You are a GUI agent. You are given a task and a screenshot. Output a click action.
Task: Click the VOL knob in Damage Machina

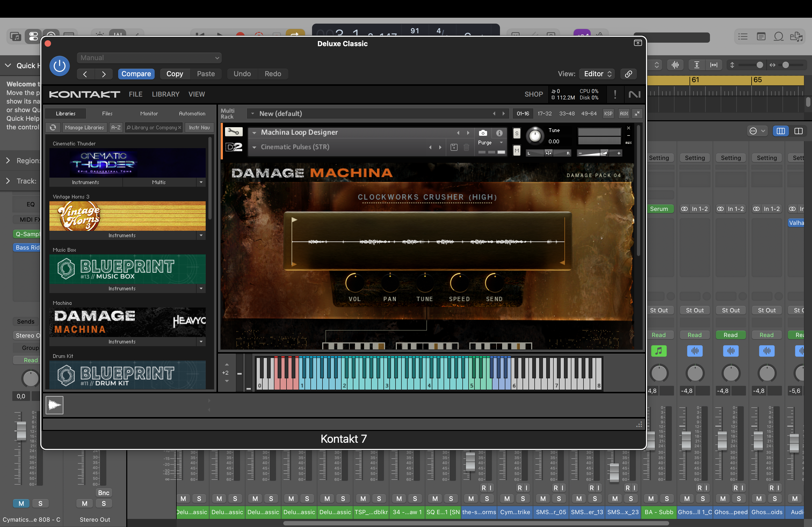pyautogui.click(x=354, y=283)
